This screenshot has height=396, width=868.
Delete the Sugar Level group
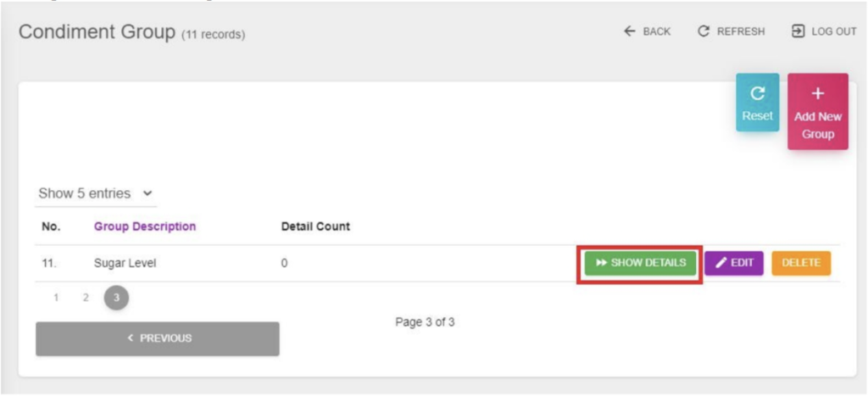[x=800, y=263]
